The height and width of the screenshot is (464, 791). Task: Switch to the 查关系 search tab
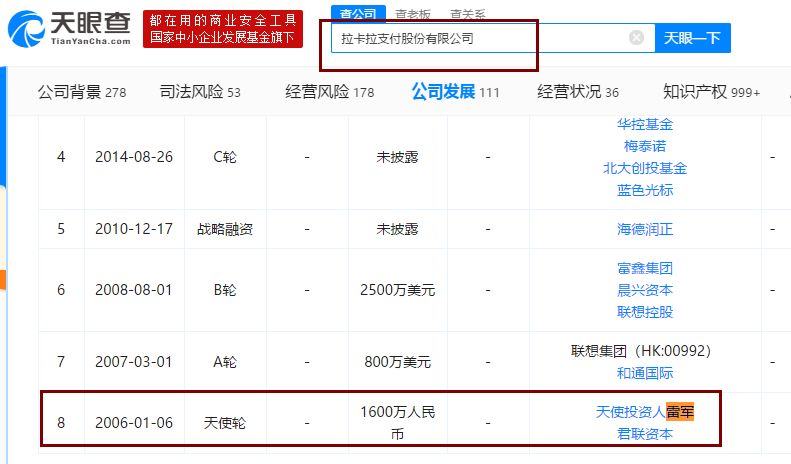point(467,15)
